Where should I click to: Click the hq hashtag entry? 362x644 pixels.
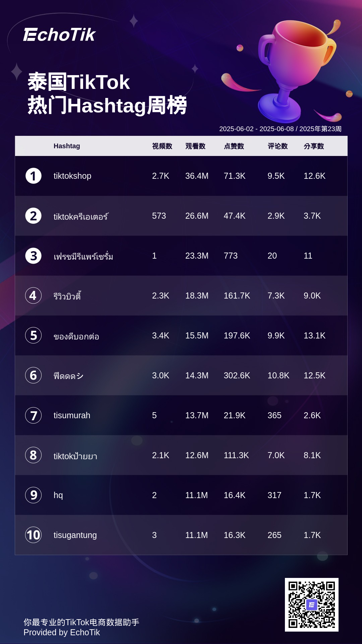click(x=58, y=495)
